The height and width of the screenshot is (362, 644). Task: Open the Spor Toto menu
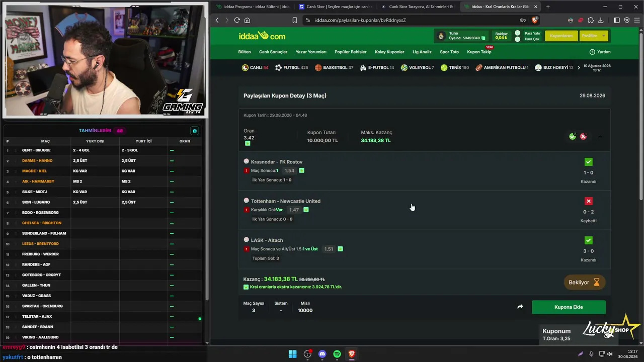click(x=449, y=52)
